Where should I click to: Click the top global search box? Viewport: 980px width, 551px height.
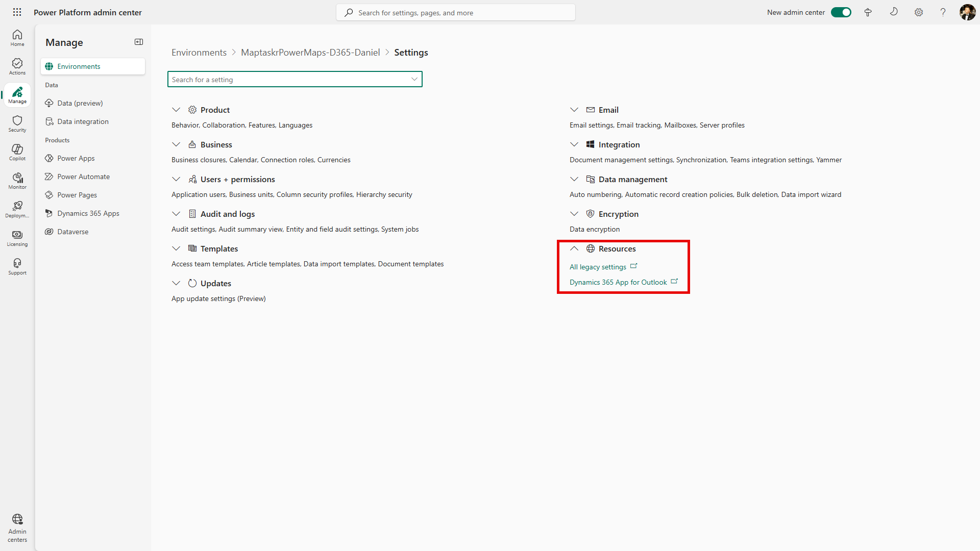(455, 13)
